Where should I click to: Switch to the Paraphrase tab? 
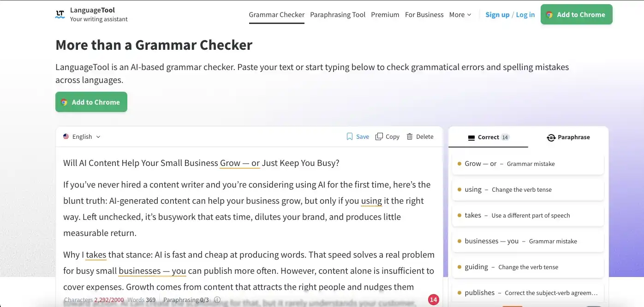pos(568,137)
